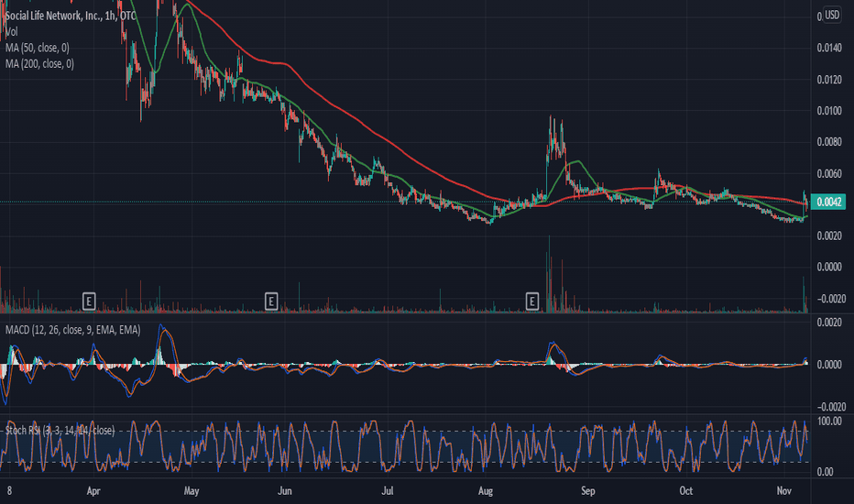Open the Stoch RSI indicator legend

[x=60, y=431]
